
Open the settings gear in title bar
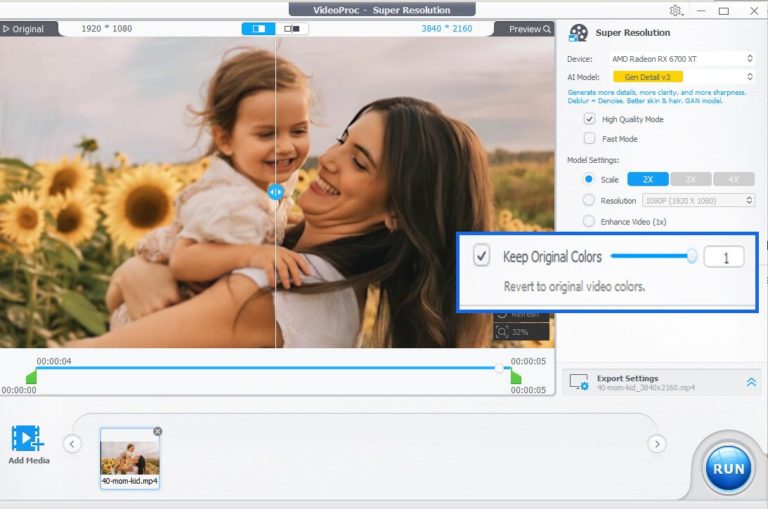(x=676, y=10)
